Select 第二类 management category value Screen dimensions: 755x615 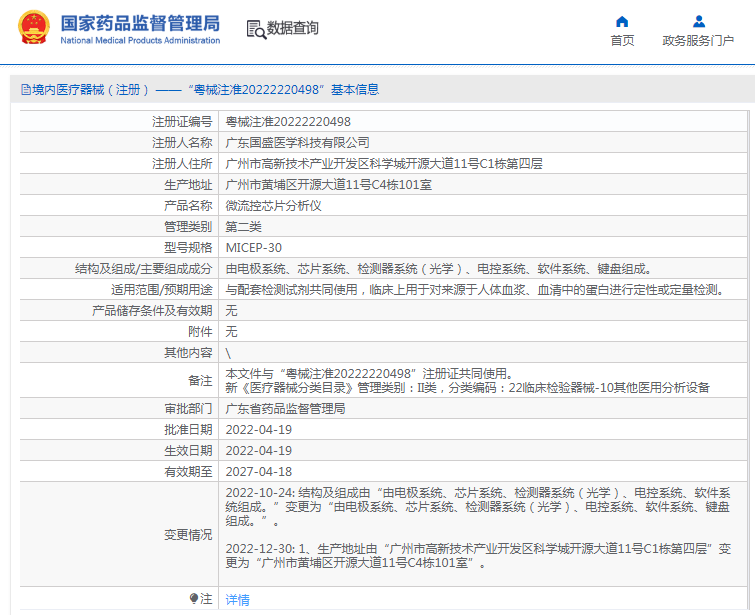click(244, 226)
